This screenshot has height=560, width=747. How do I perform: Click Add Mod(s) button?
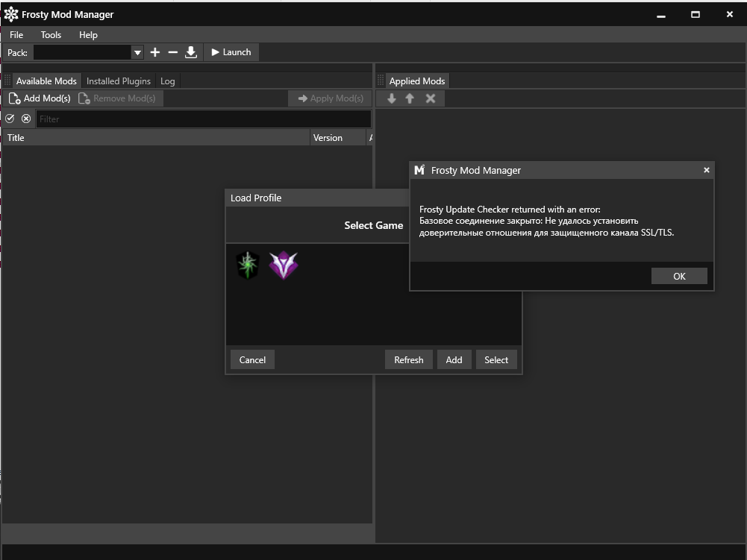click(40, 98)
